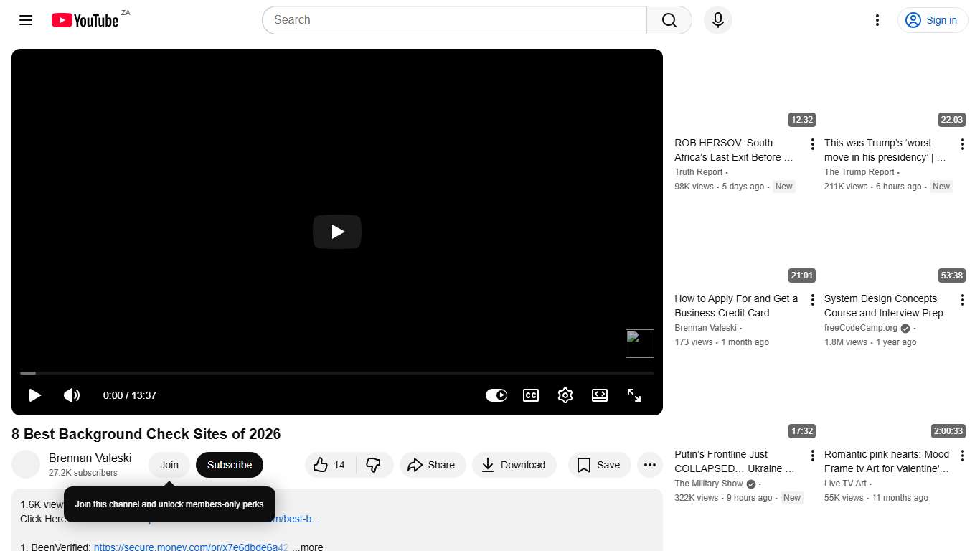The image size is (980, 551).
Task: Start a voice search with the microphone icon
Action: [717, 20]
